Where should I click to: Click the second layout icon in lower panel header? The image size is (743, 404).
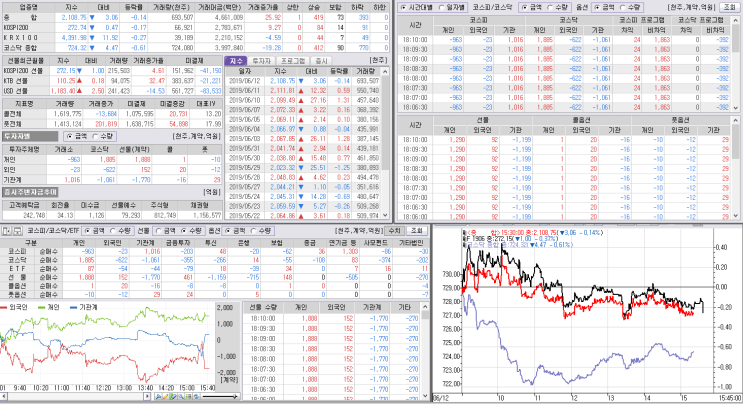[17, 231]
